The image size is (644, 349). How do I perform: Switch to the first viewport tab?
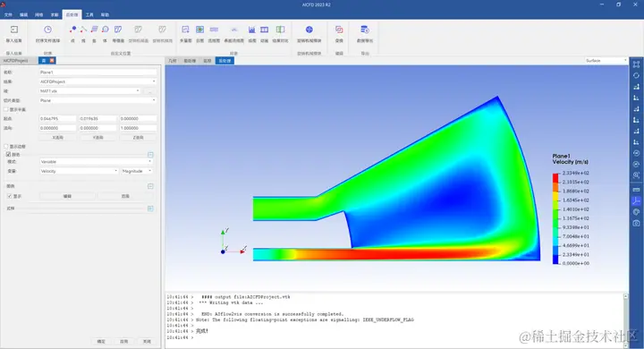[173, 61]
